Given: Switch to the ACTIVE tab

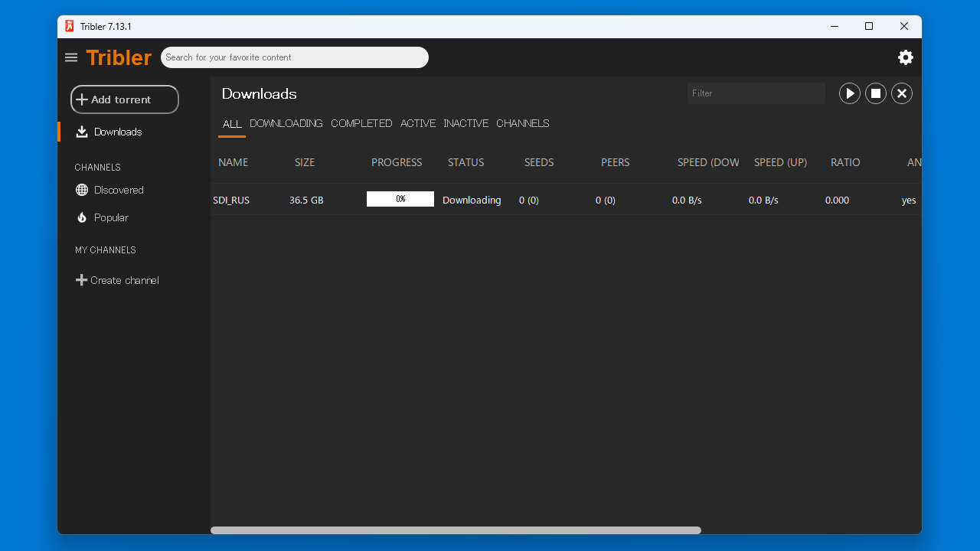Looking at the screenshot, I should click(x=418, y=123).
